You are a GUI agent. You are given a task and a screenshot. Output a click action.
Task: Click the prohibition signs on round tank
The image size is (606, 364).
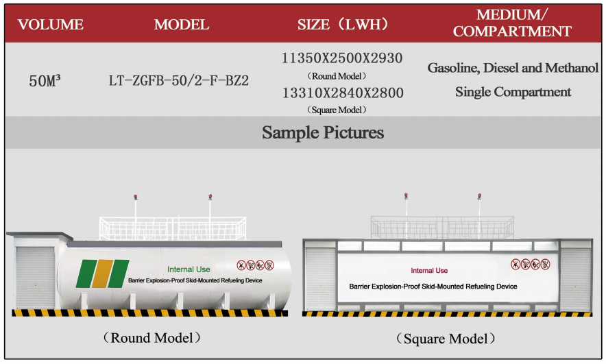point(256,265)
